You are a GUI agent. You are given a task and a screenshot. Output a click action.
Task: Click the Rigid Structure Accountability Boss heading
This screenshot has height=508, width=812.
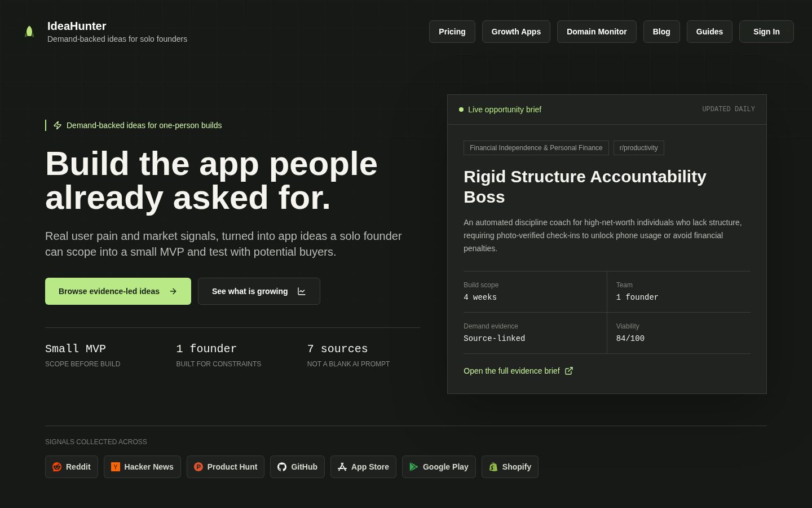[585, 187]
